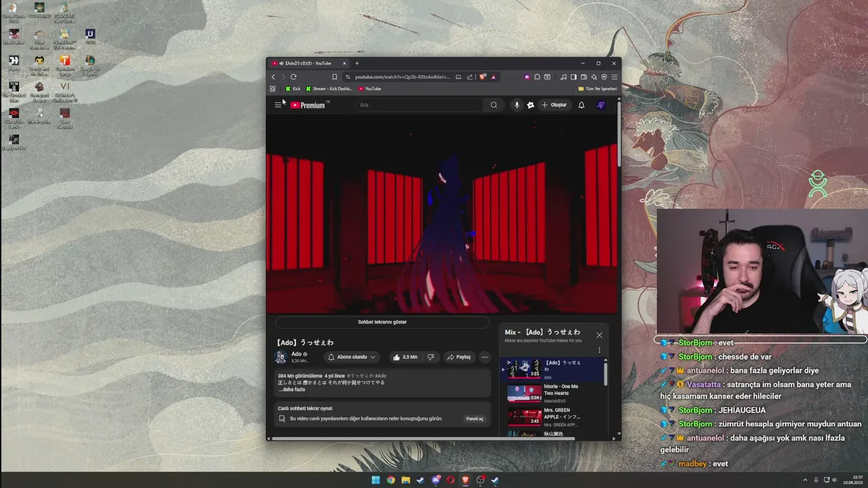Open the YouTube account avatar menu
Viewport: 868px width, 488px height.
click(x=600, y=105)
